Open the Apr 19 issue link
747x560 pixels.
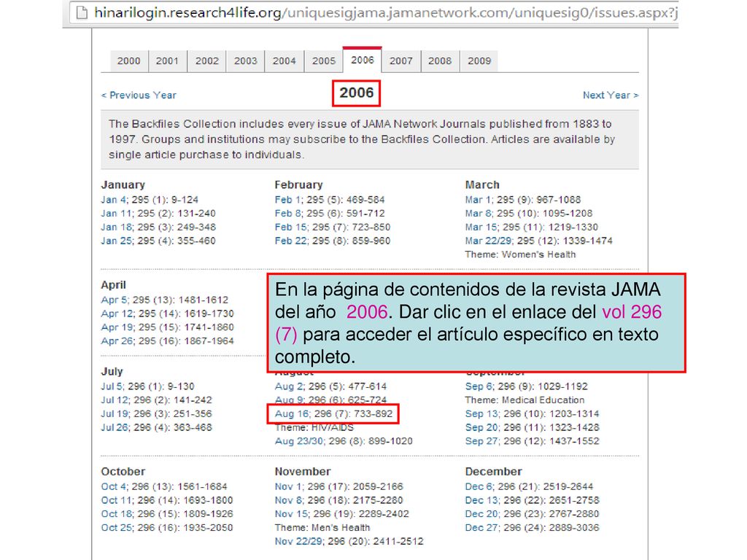tap(117, 328)
